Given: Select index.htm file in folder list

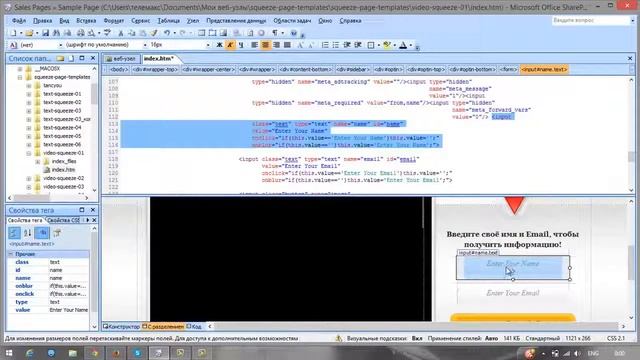Looking at the screenshot, I should [x=63, y=170].
